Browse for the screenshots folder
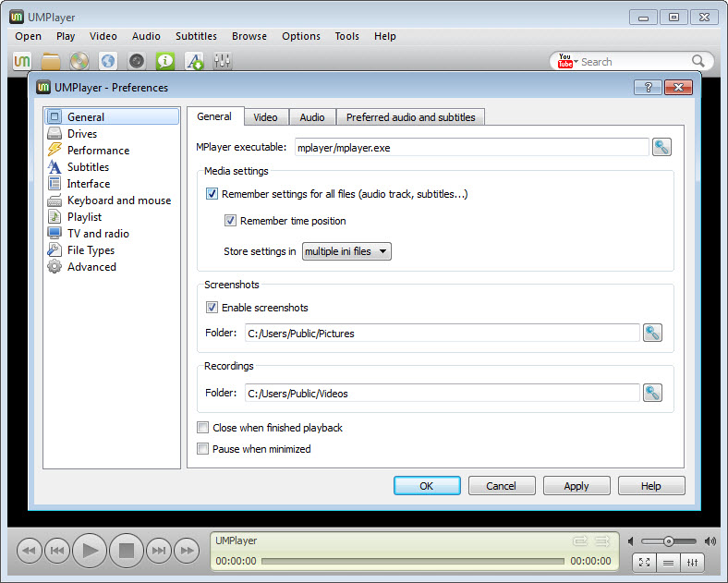 click(x=652, y=333)
